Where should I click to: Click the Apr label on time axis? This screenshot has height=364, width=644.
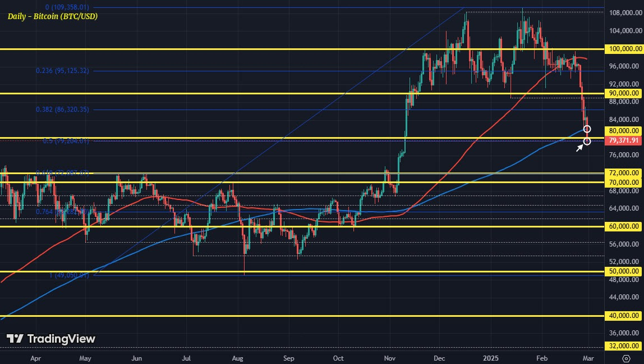(36, 358)
